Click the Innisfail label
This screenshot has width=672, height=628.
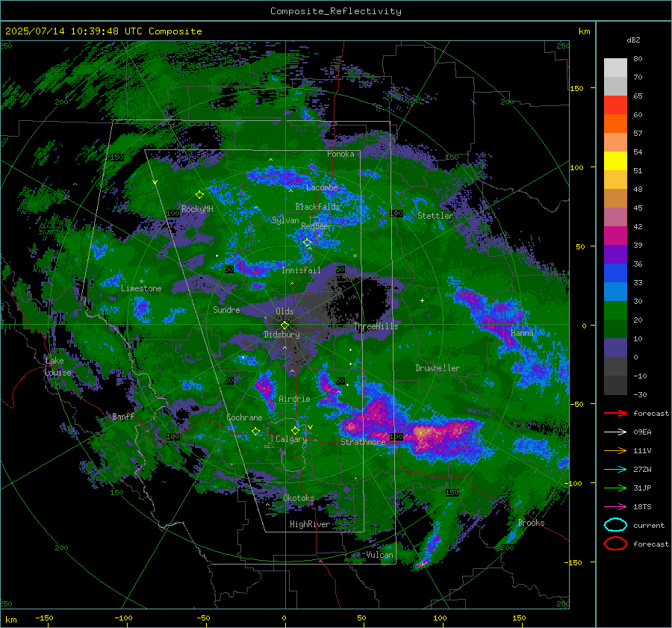click(x=301, y=270)
